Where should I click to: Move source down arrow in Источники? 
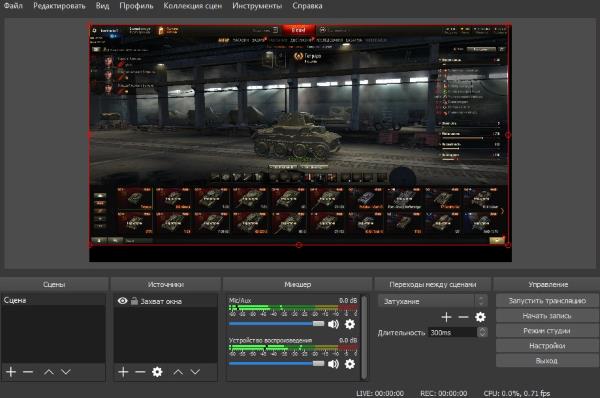click(195, 372)
